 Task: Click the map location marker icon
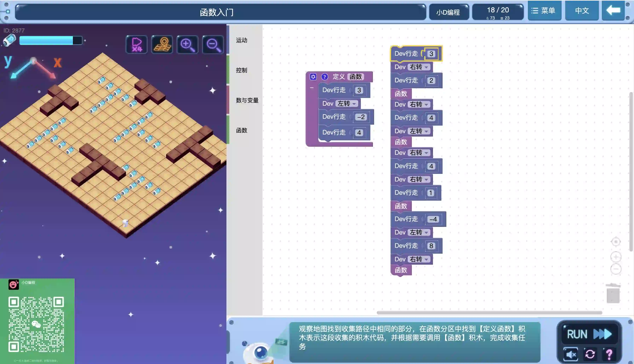pos(162,45)
